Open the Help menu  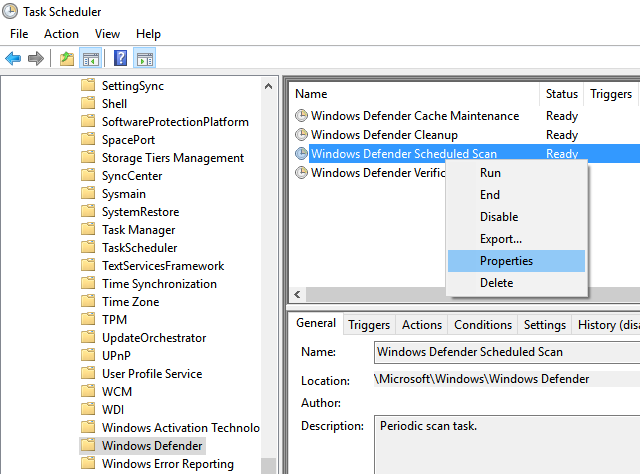point(148,34)
